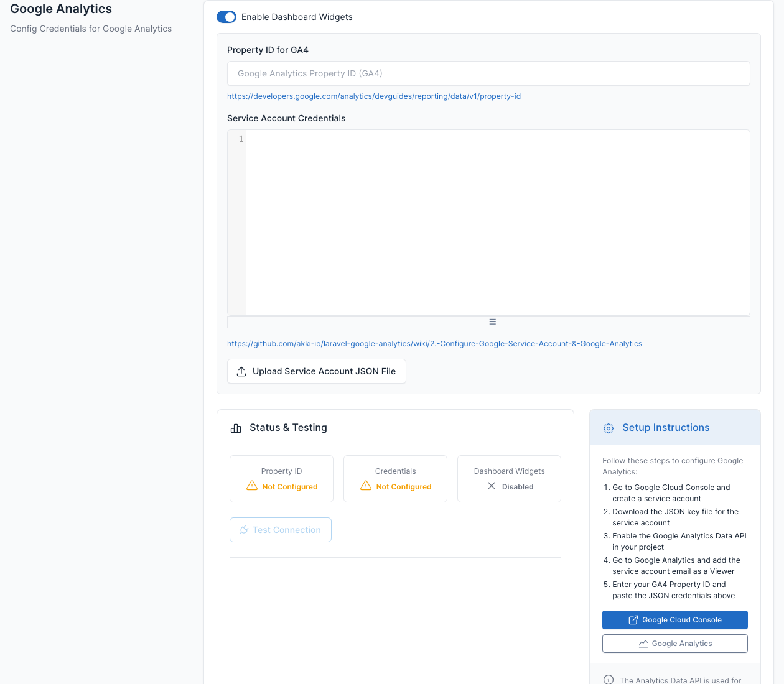Click the 'Not Configured' status under Credentials
784x684 pixels.
(x=404, y=487)
